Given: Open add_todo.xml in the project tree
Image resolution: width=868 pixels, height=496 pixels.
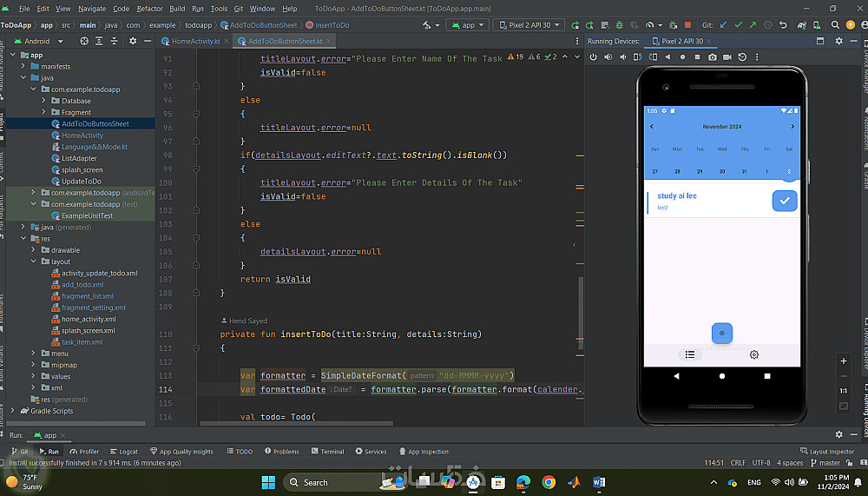Looking at the screenshot, I should pyautogui.click(x=82, y=285).
